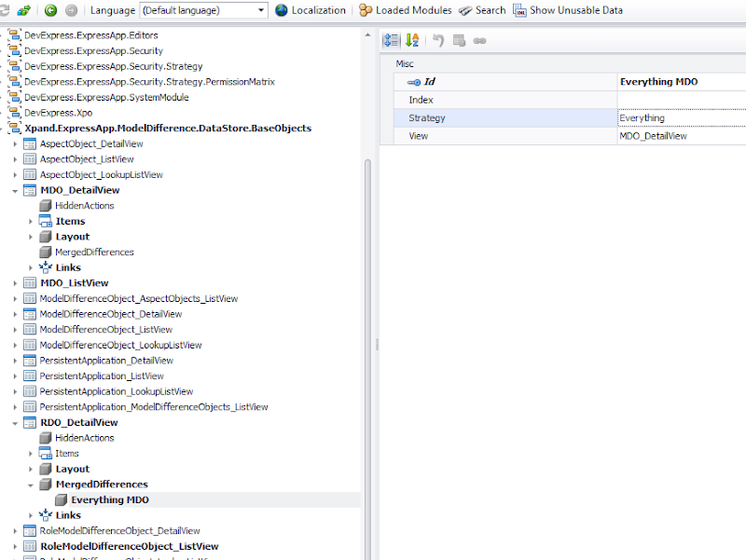This screenshot has height=560, width=746.
Task: Select RoleModelDifferenceObject_DetailView row
Action: (x=119, y=531)
